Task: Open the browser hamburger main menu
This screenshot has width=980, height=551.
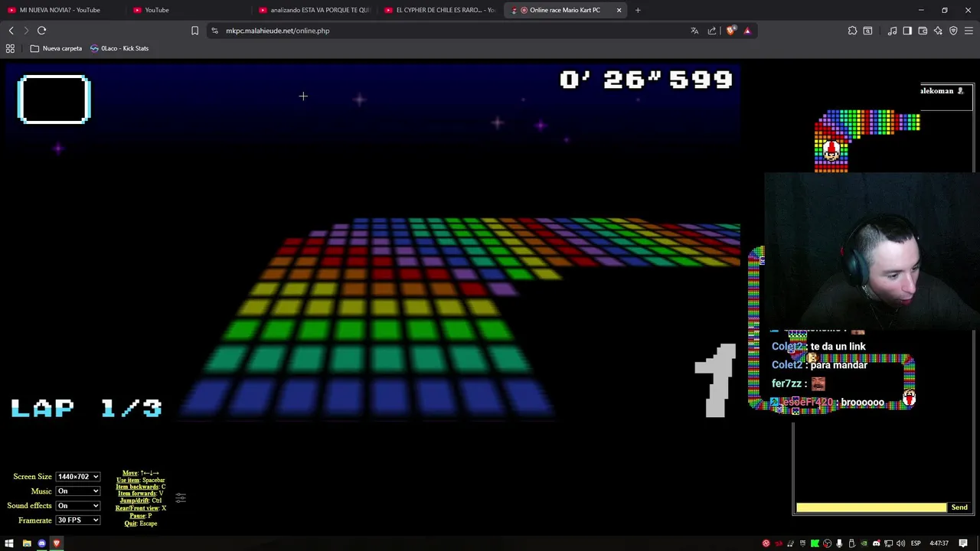Action: coord(969,31)
